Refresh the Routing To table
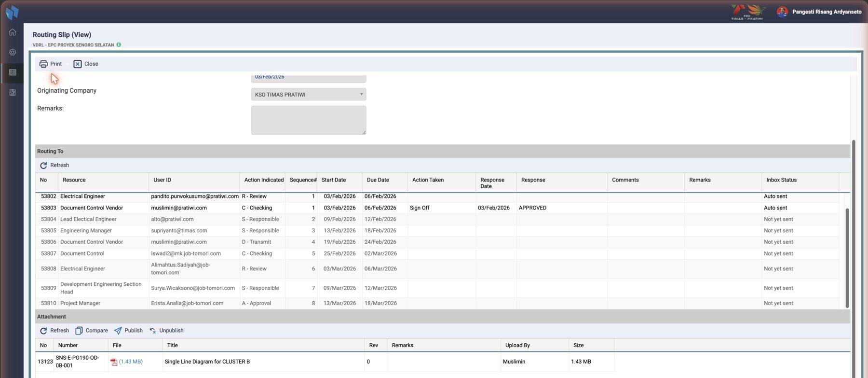This screenshot has height=378, width=868. (54, 165)
